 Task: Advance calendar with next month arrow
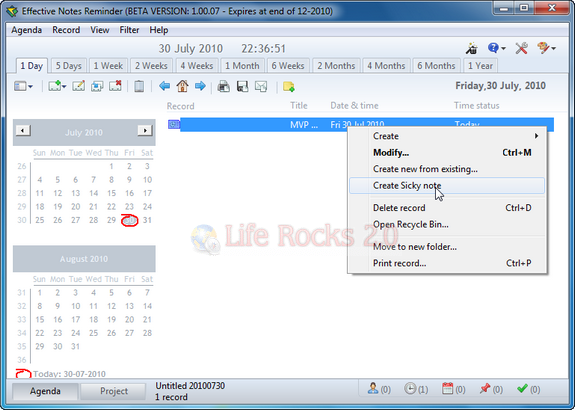pos(145,130)
